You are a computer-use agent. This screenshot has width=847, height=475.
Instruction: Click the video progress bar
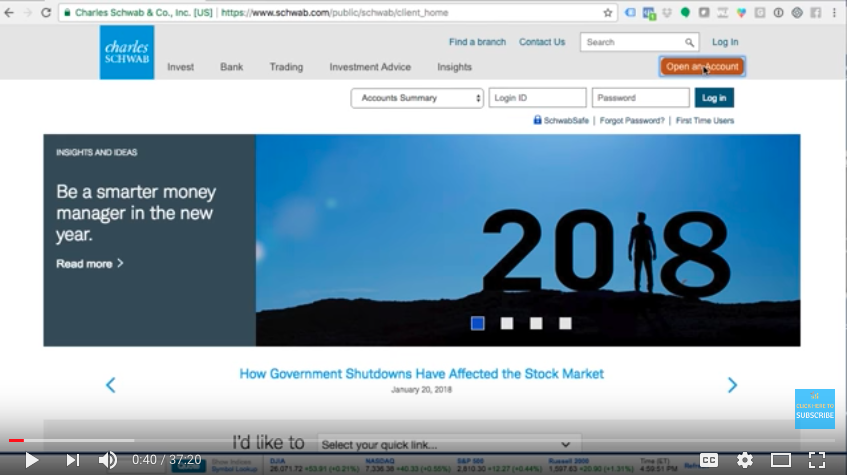pyautogui.click(x=421, y=440)
